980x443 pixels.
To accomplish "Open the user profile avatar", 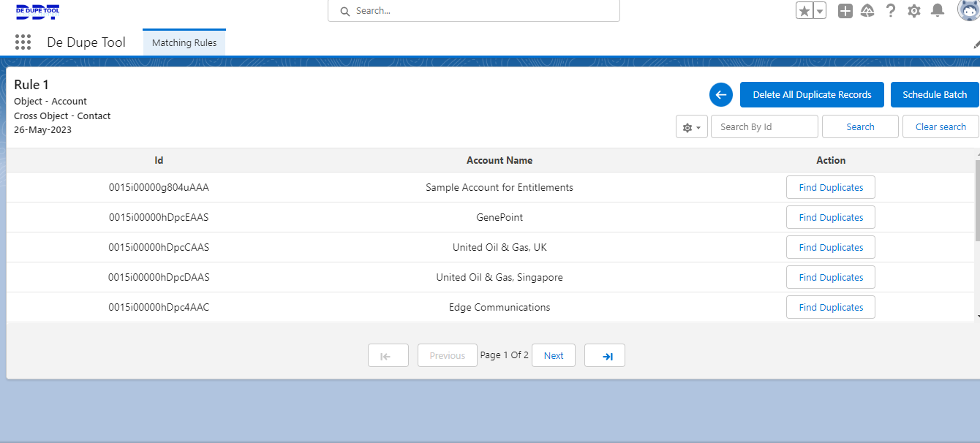I will coord(968,10).
